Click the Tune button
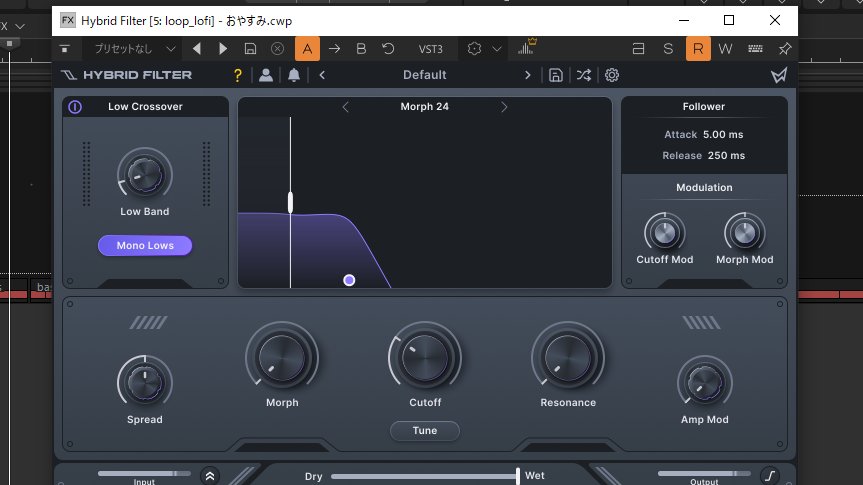Screen dimensions: 863x485 (x=425, y=430)
